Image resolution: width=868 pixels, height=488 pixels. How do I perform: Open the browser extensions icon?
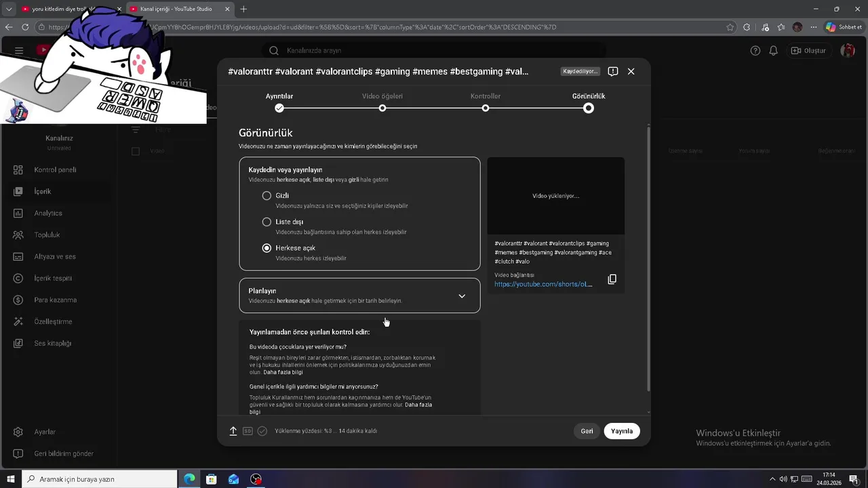(747, 27)
